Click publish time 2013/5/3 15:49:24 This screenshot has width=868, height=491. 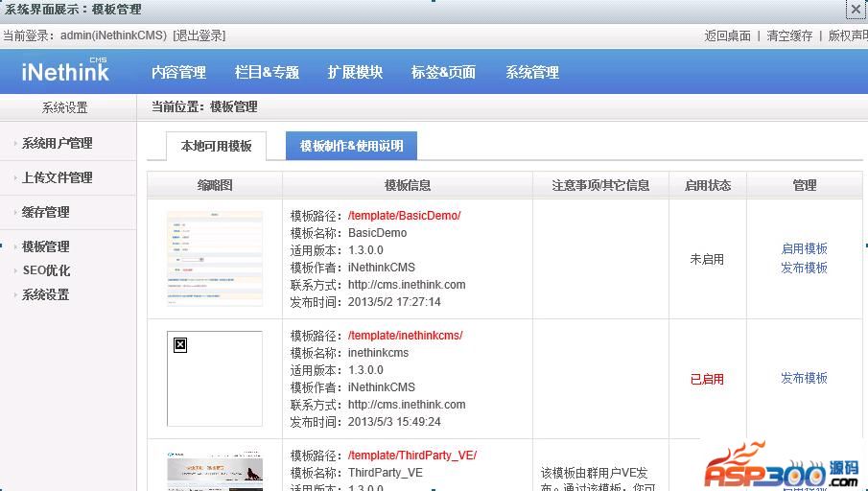(394, 422)
